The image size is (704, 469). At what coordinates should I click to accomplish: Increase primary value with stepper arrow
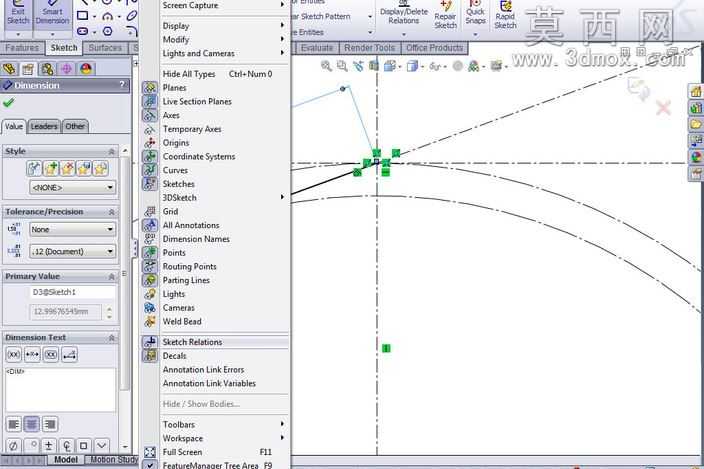pos(110,308)
